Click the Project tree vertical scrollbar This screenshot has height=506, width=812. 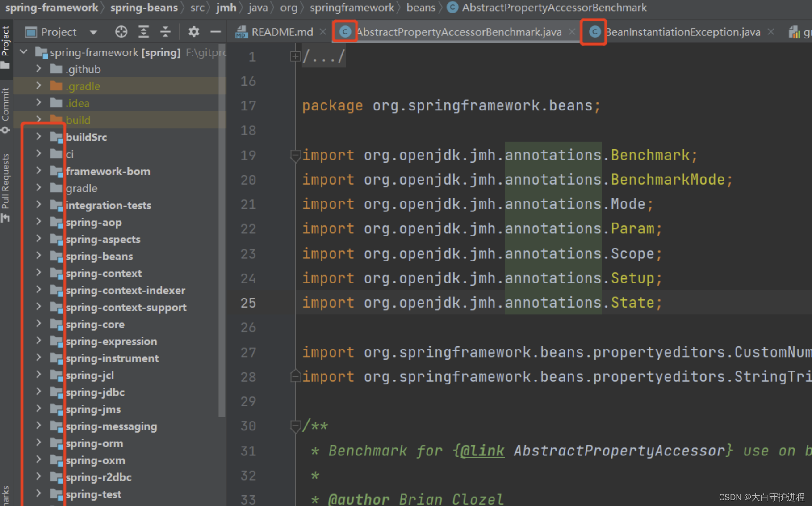click(x=222, y=230)
